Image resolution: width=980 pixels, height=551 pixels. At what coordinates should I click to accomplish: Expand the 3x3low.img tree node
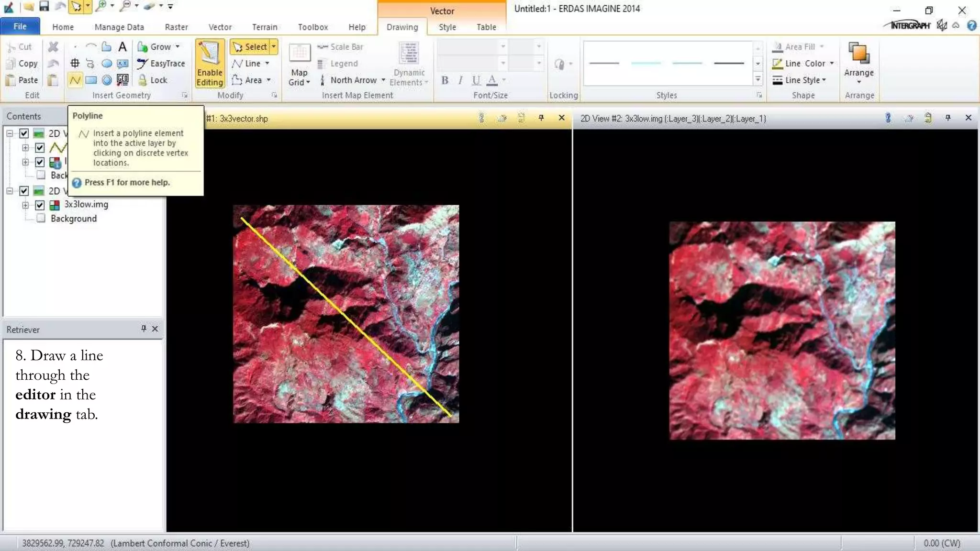[25, 205]
